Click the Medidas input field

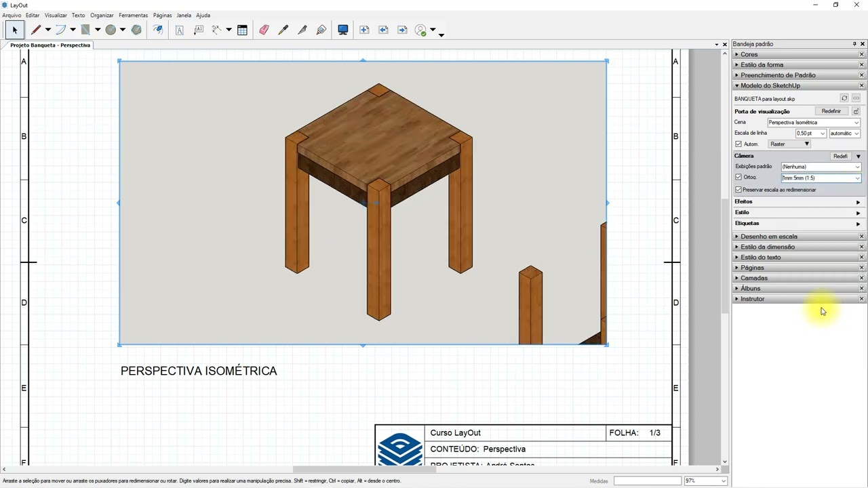tap(647, 481)
